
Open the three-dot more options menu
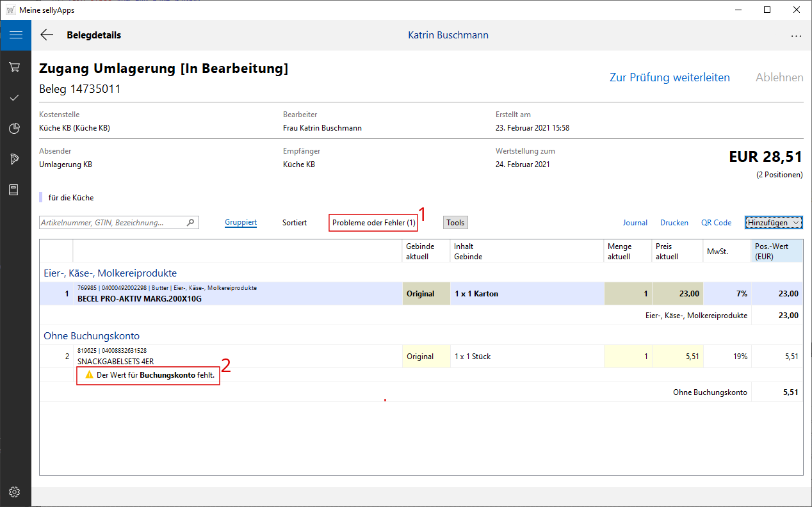click(x=796, y=36)
